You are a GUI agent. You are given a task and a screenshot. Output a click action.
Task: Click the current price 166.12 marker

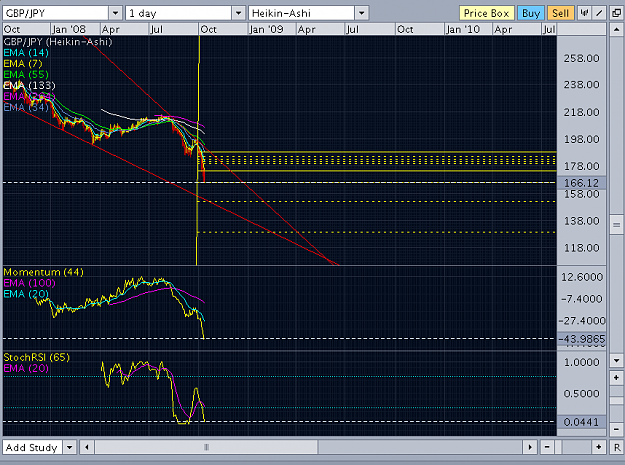581,183
